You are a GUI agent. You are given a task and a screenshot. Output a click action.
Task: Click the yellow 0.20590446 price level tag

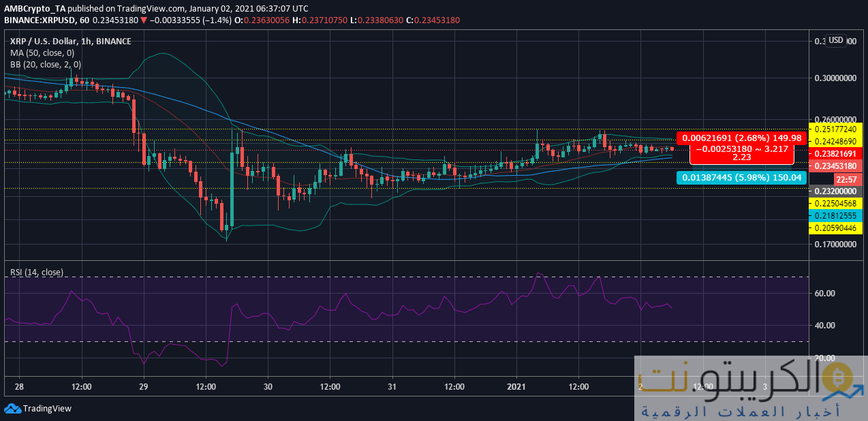pos(835,228)
